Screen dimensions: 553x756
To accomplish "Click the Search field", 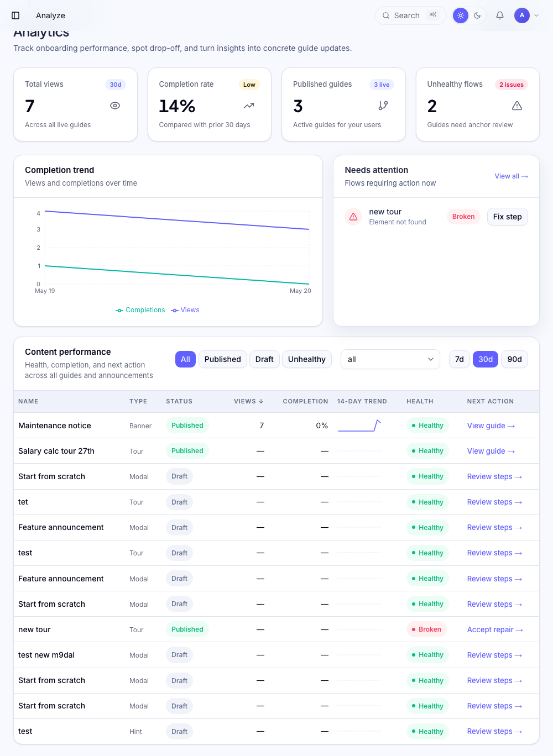I will (x=410, y=15).
